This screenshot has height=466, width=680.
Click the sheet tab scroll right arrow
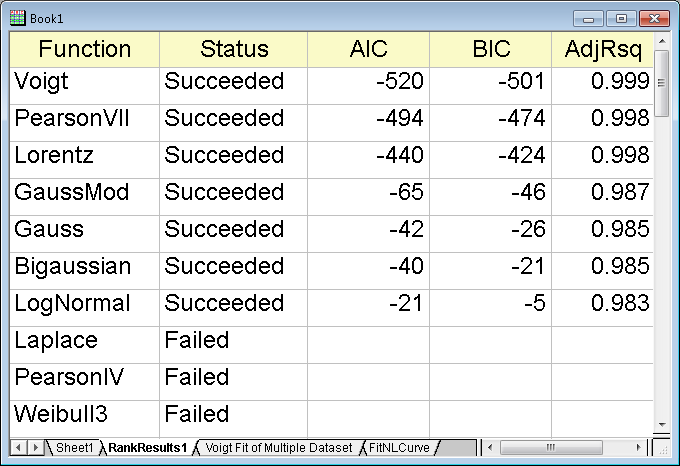click(x=36, y=447)
